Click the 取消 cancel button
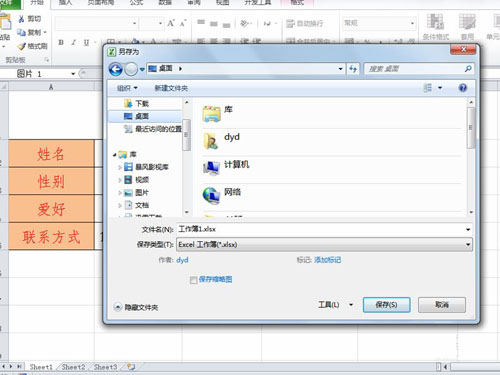Viewport: 500px width, 375px height. (x=442, y=305)
